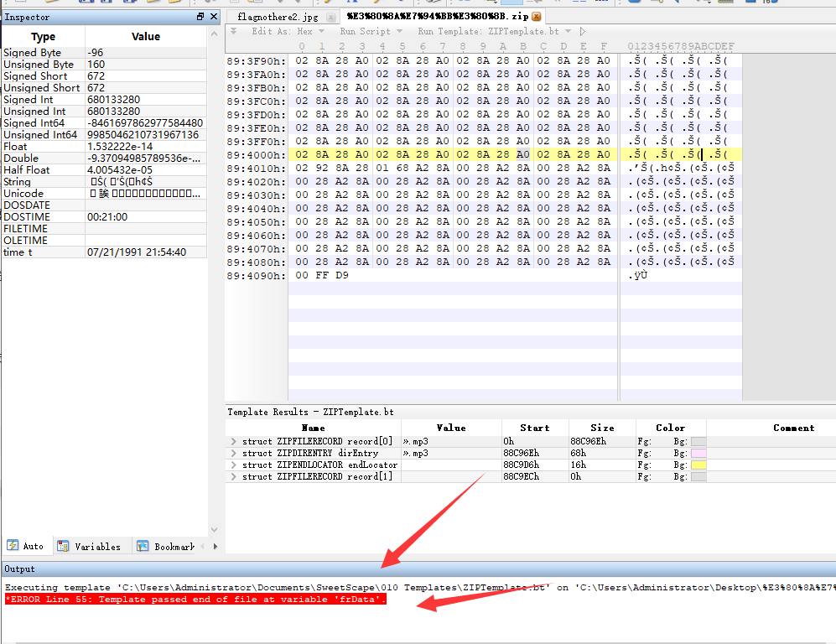Select the Signed Byte row in Inspector

105,53
